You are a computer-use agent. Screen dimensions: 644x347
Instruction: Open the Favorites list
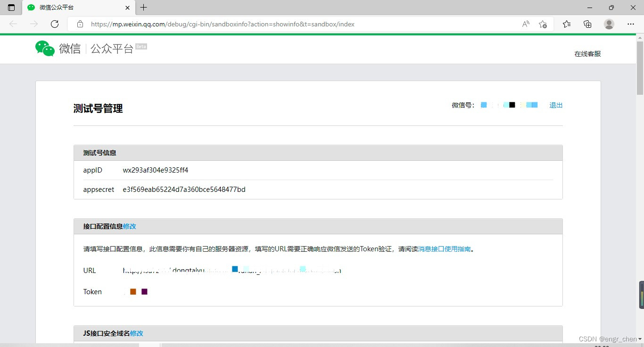click(x=567, y=24)
